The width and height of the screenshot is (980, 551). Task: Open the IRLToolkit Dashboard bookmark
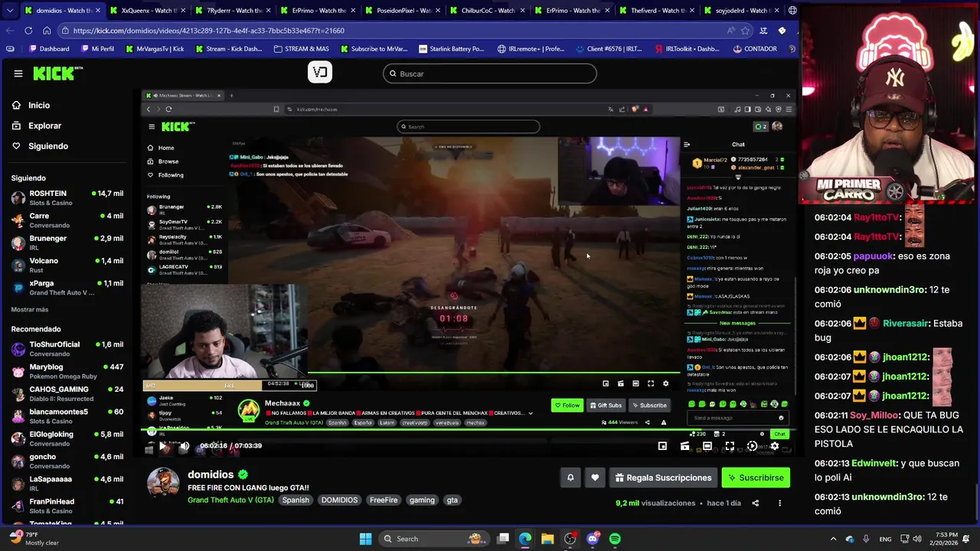tap(688, 49)
